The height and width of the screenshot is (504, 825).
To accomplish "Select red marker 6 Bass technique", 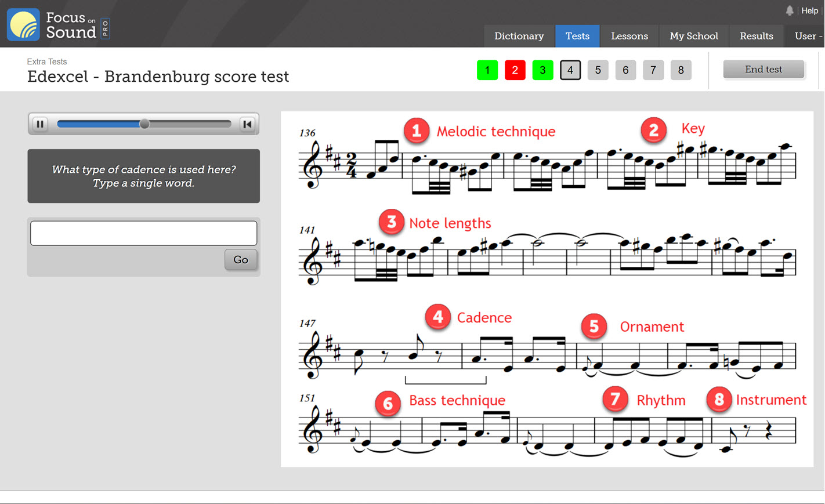I will (x=388, y=403).
